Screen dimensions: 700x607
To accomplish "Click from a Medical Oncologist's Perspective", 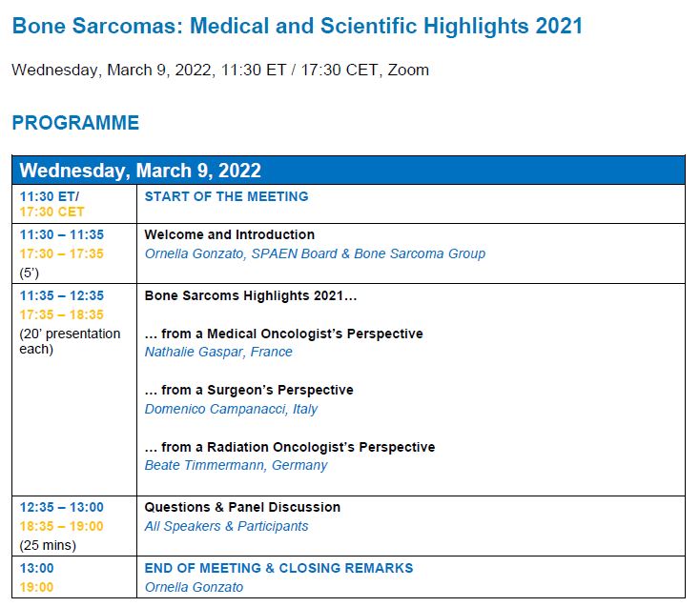I will 283,334.
